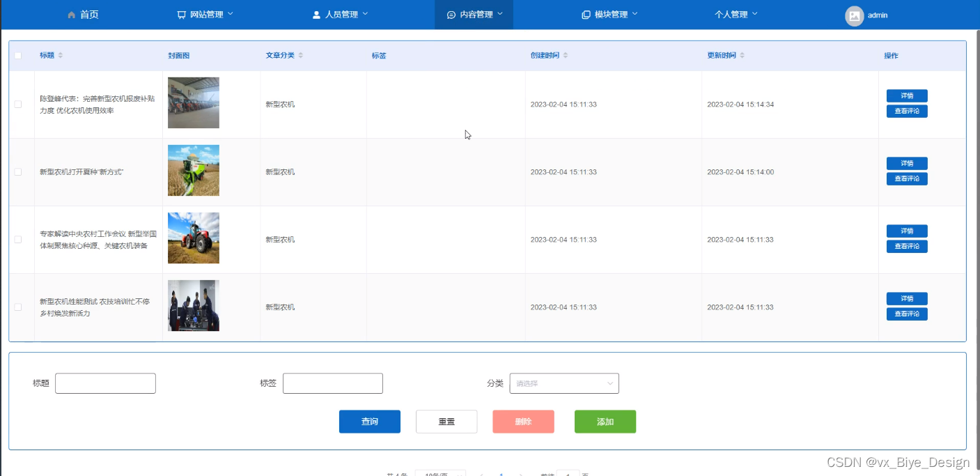Screen dimensions: 980x476
Task: Go to the 首页 home menu item
Action: (x=83, y=15)
